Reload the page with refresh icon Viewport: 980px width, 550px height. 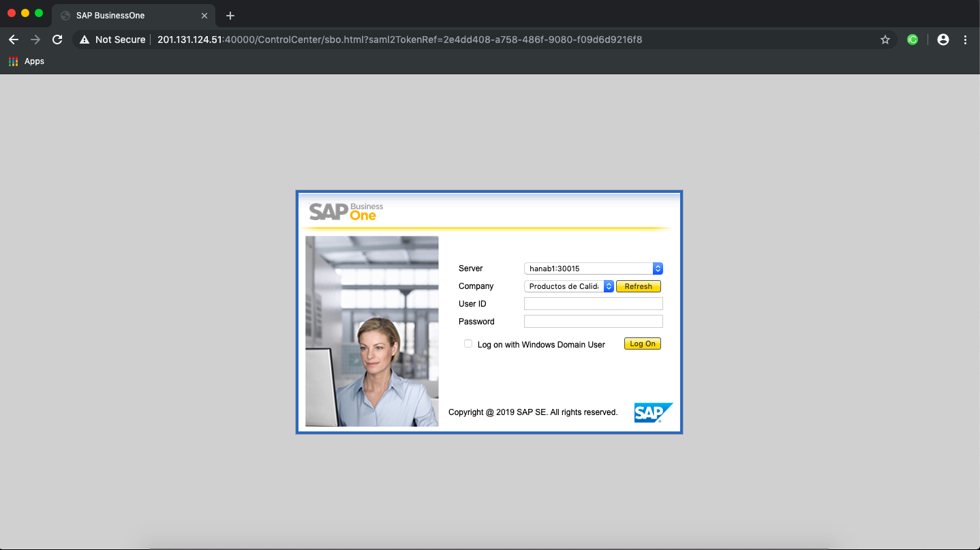(x=57, y=40)
